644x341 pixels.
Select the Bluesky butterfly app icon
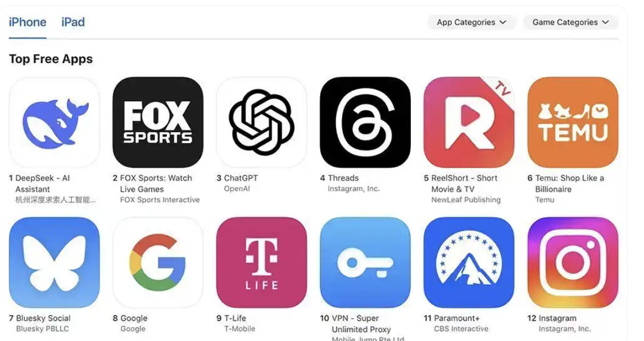[x=54, y=262]
